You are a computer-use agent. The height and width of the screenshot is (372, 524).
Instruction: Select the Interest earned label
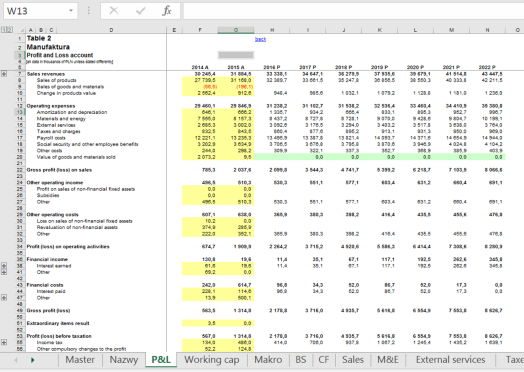54,266
